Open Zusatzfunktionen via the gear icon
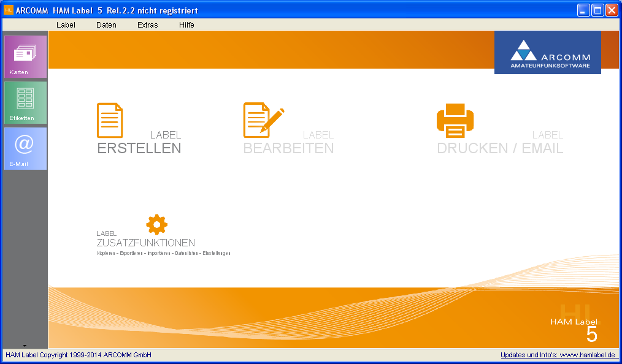The width and height of the screenshot is (622, 364). (156, 224)
